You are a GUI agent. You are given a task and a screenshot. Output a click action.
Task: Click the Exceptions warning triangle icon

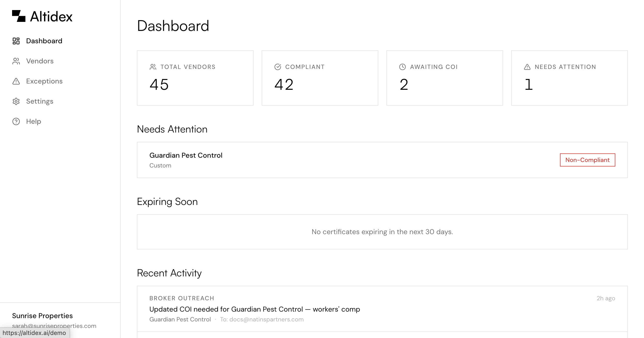pos(16,81)
